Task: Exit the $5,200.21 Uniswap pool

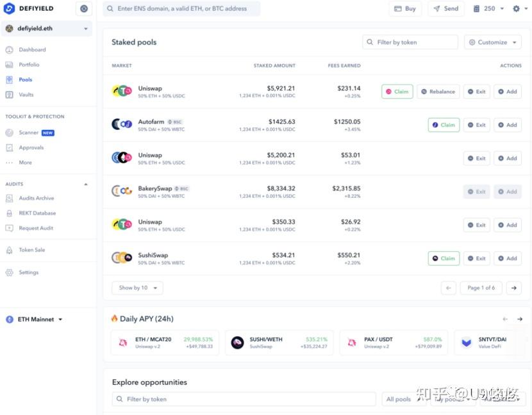Action: (477, 158)
